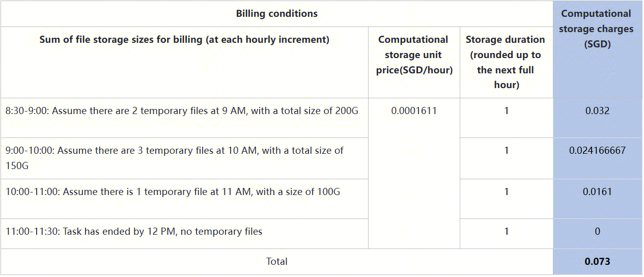Viewport: 644px width, 277px height.
Task: Click storage duration cell for 11:00-11:30 row
Action: 506,232
